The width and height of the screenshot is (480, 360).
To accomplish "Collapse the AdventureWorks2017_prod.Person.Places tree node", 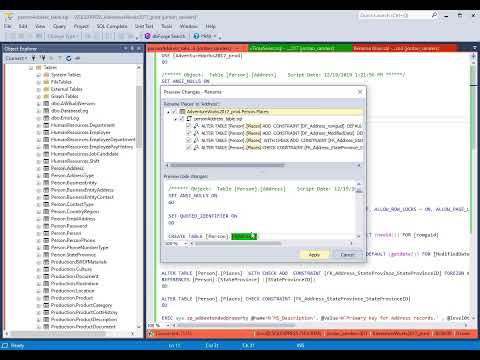I will (x=168, y=112).
